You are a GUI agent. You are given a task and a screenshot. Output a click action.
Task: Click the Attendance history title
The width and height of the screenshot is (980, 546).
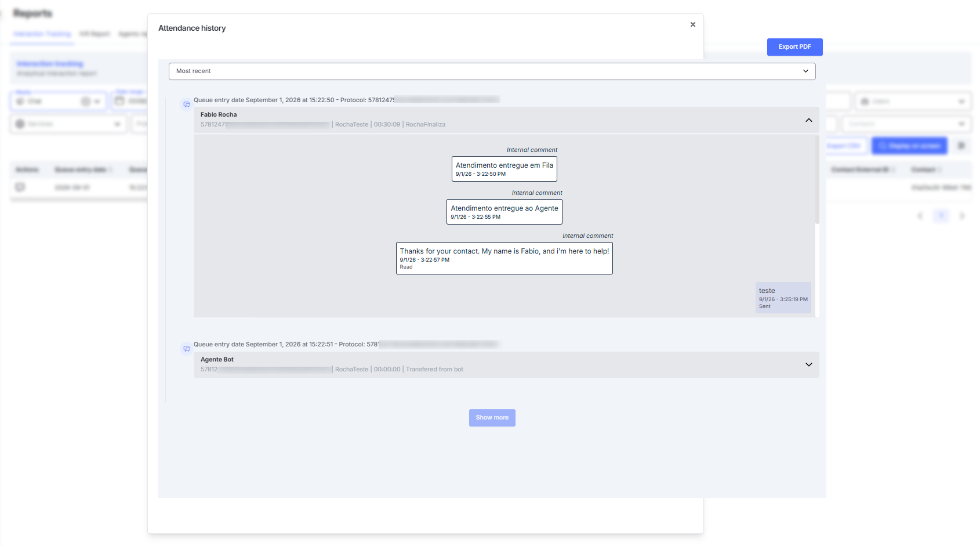point(192,28)
